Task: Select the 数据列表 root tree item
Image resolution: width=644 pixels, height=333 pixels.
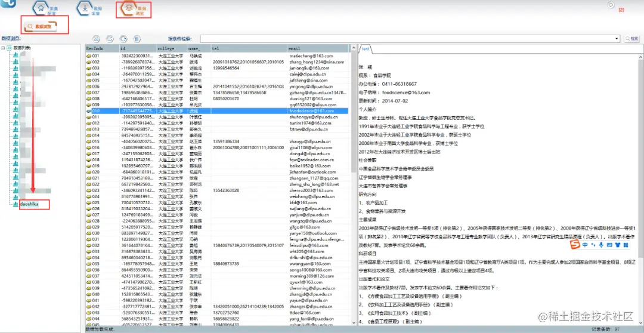Action: click(22, 48)
